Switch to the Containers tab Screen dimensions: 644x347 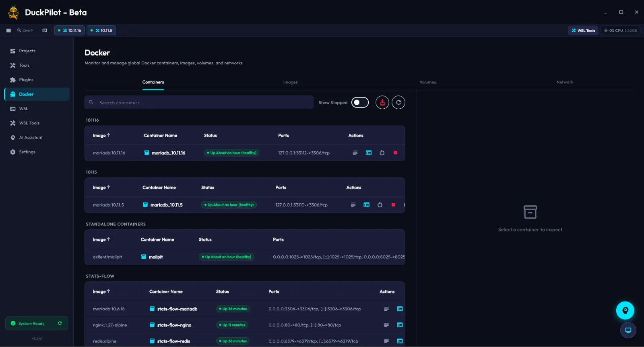pos(153,82)
